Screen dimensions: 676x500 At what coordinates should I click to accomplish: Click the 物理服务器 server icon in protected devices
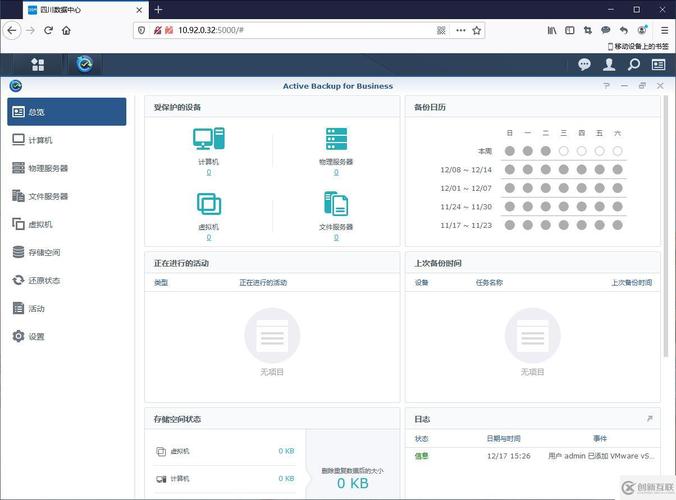336,139
